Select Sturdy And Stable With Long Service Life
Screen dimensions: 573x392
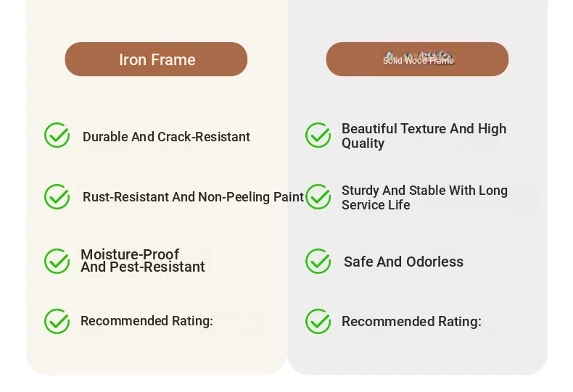click(424, 198)
